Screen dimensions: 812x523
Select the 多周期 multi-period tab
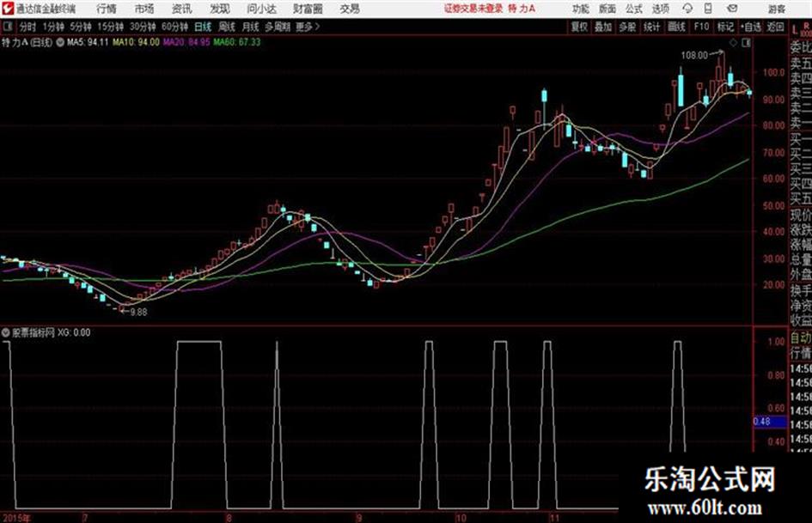click(278, 27)
